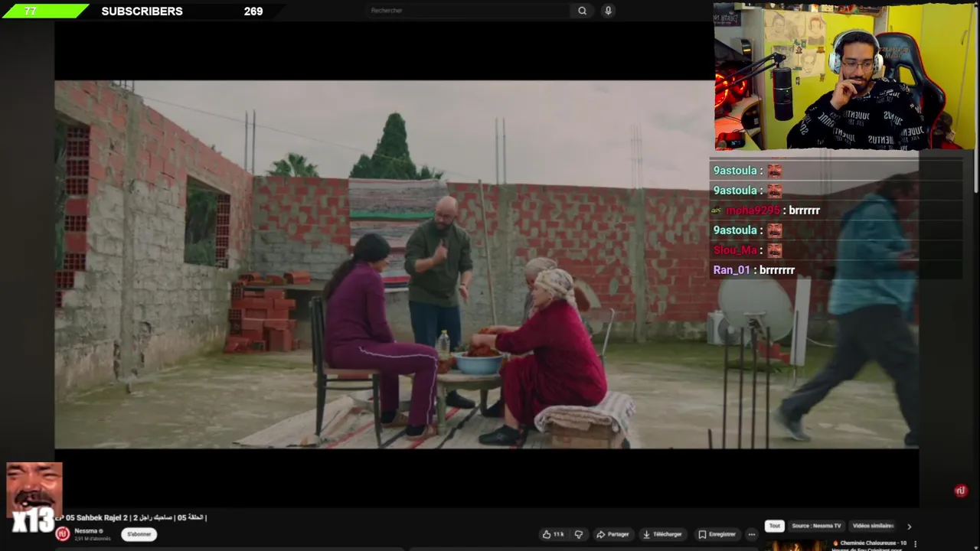The height and width of the screenshot is (551, 980).
Task: Click the green 77 counter badge
Action: pos(44,11)
